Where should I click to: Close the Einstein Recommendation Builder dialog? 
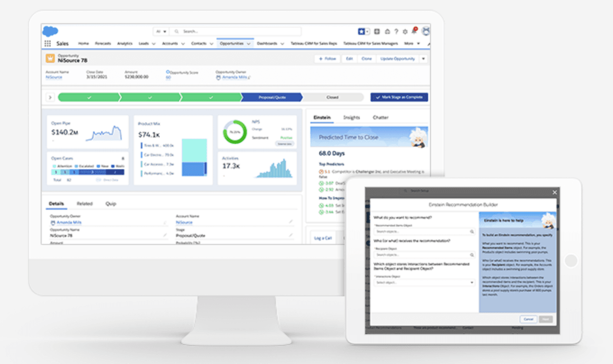coord(555,193)
